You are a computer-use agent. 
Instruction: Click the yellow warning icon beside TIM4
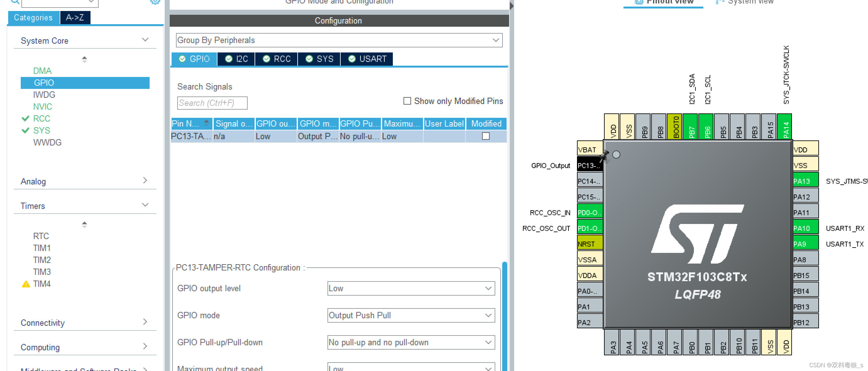click(x=26, y=284)
